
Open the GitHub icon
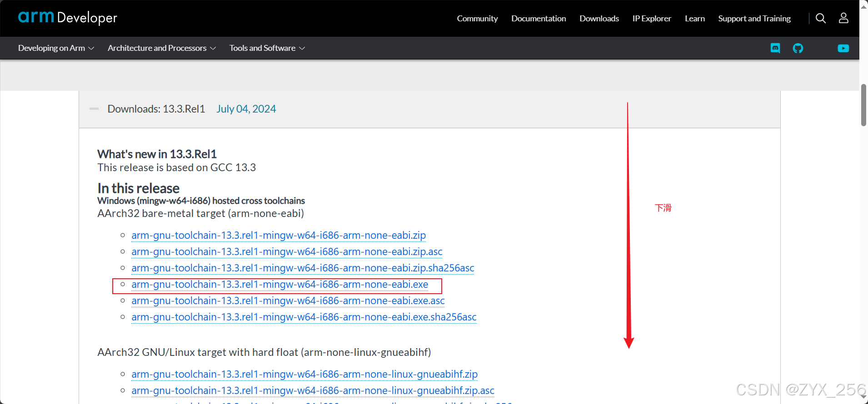click(x=798, y=48)
